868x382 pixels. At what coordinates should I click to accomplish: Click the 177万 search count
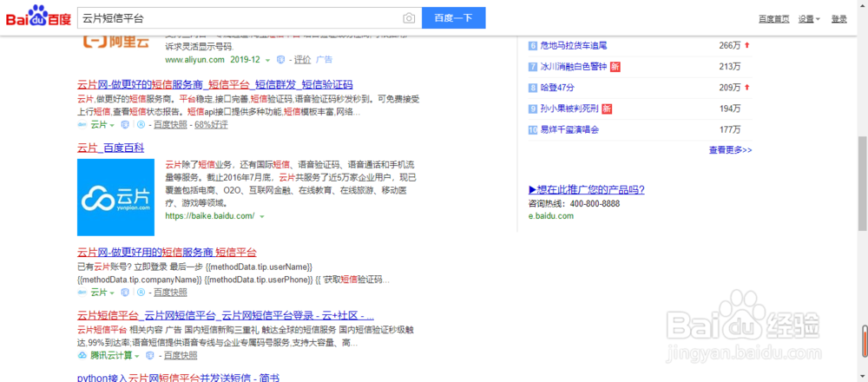coord(730,130)
